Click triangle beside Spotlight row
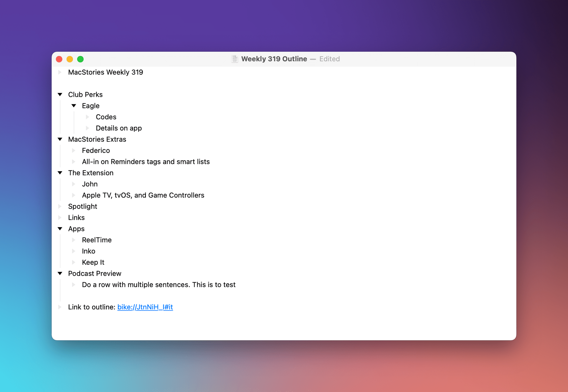568x392 pixels. tap(60, 206)
